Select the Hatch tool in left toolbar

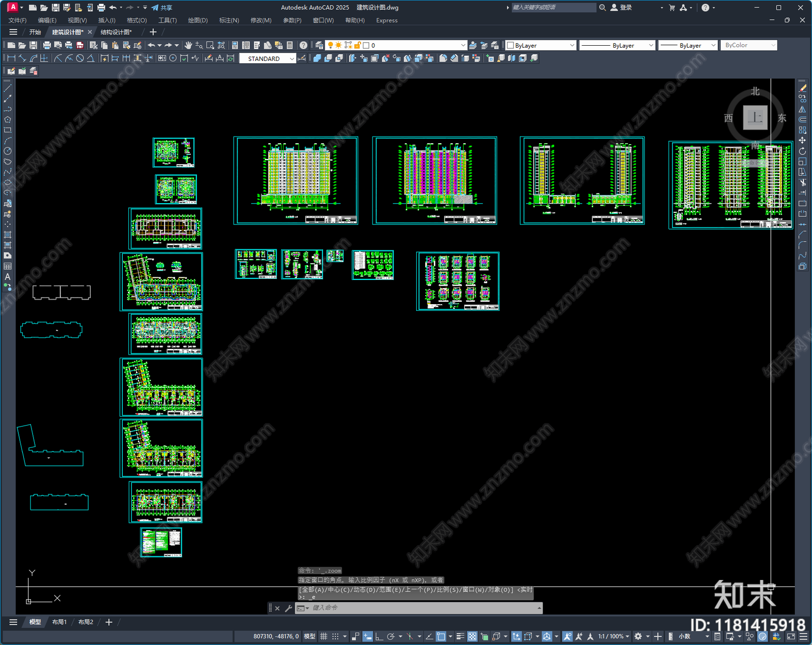(8, 235)
